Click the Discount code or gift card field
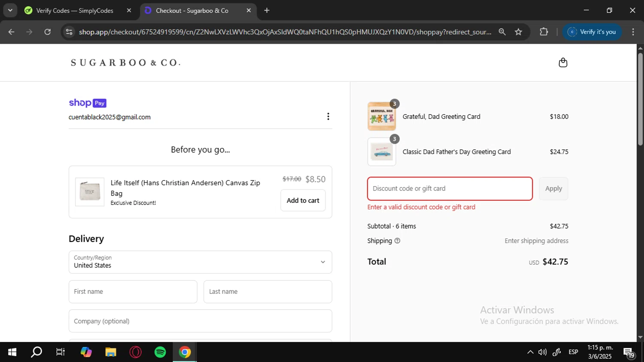Image resolution: width=644 pixels, height=362 pixels. point(450,189)
